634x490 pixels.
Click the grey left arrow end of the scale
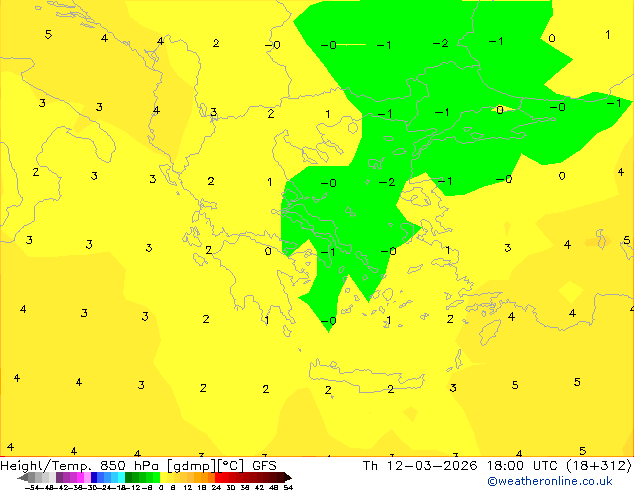tap(23, 477)
